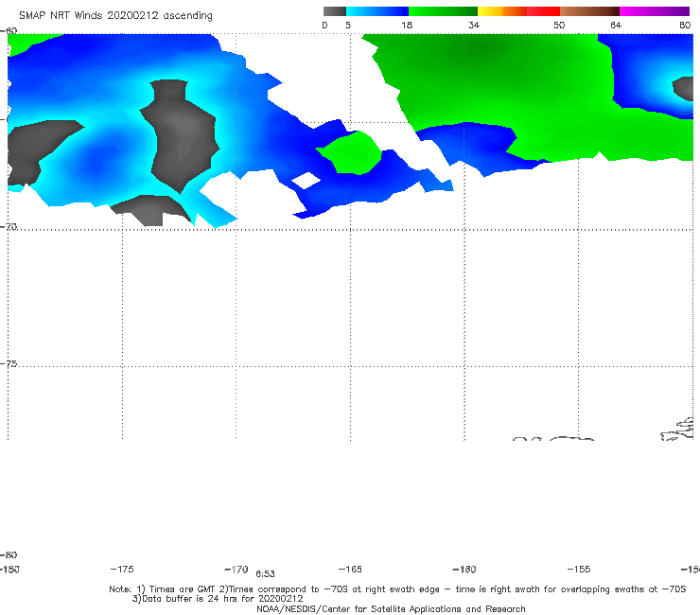The width and height of the screenshot is (700, 615).
Task: Click the brown 50-64 segment of the color bar
Action: (x=589, y=11)
